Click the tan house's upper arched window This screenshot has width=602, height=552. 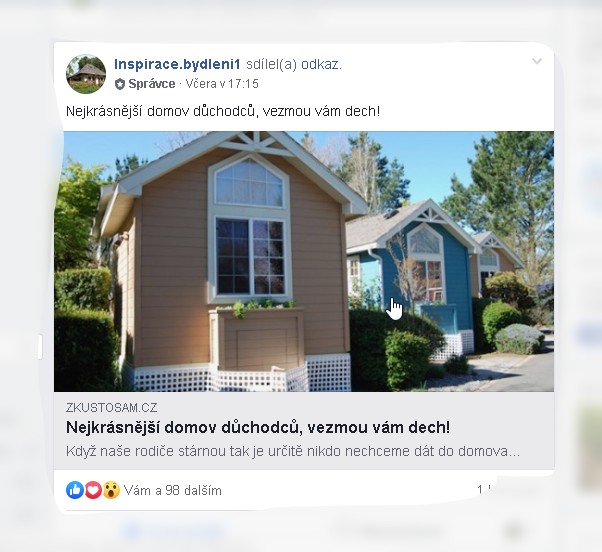(x=249, y=182)
